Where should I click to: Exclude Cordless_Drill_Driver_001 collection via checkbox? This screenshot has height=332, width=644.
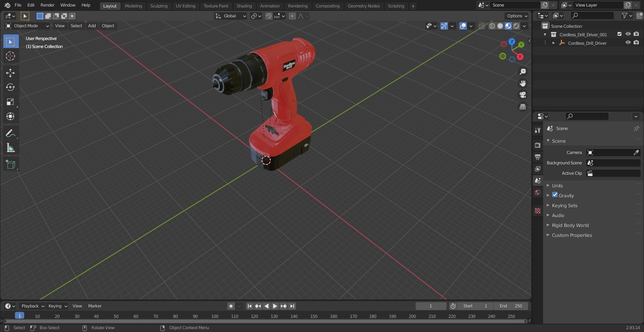click(619, 34)
